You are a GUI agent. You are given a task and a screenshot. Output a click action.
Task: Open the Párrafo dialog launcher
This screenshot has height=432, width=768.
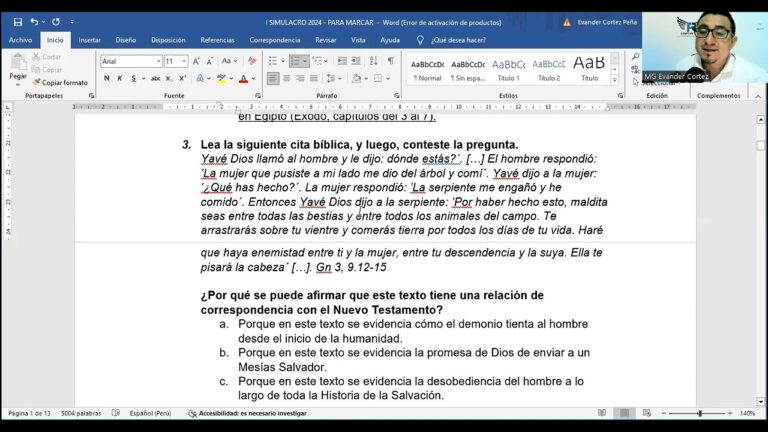point(396,96)
